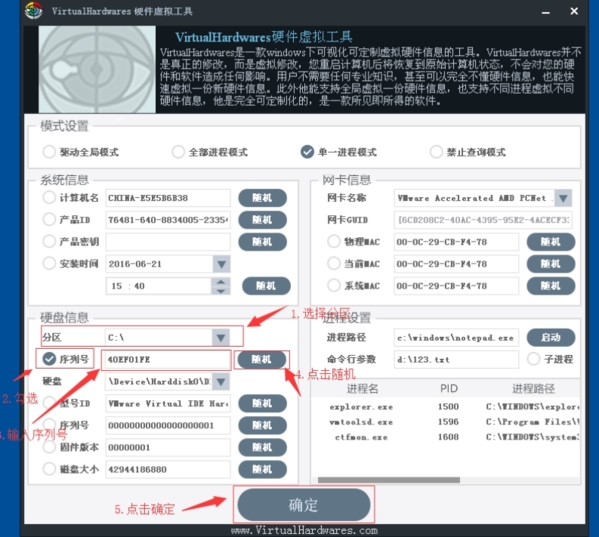The image size is (599, 537).
Task: Click the 确定 confirm button
Action: point(304,505)
